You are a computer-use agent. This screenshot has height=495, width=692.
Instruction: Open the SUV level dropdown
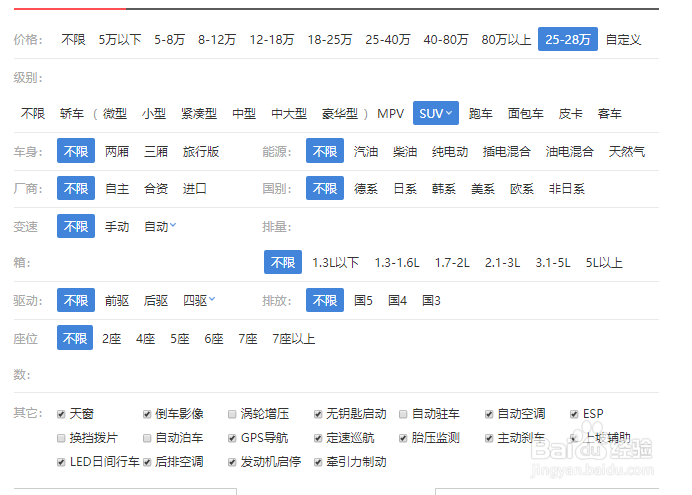coord(436,113)
